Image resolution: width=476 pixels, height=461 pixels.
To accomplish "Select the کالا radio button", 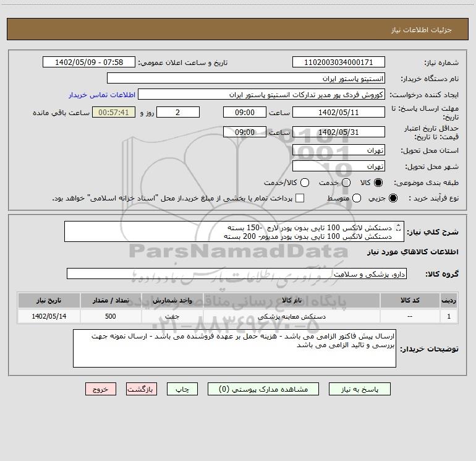I will [x=378, y=183].
